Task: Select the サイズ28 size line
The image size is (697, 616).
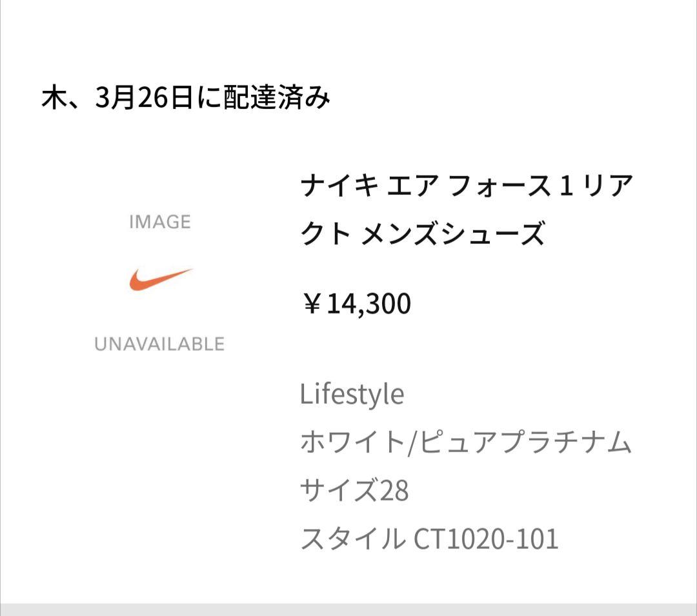Action: pyautogui.click(x=354, y=490)
